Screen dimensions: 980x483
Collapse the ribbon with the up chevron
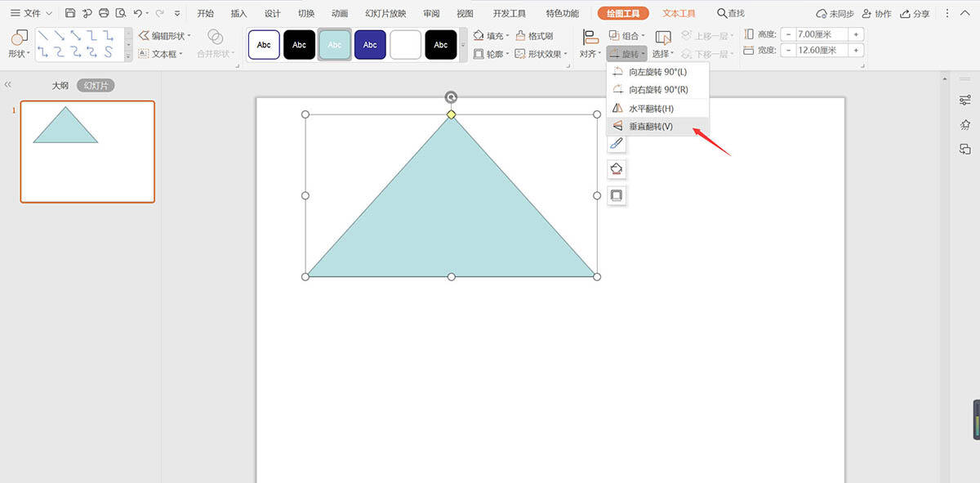(x=964, y=13)
